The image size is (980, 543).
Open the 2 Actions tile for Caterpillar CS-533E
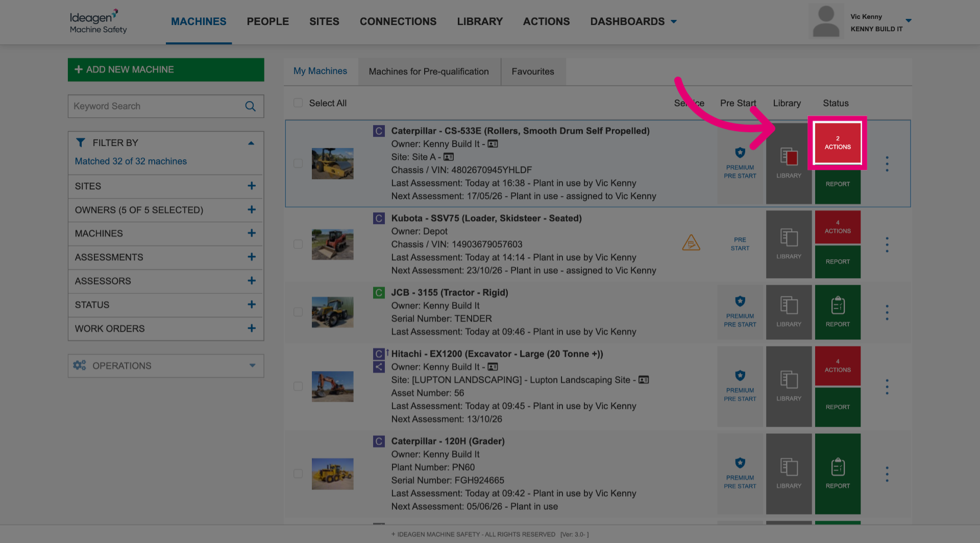(x=838, y=143)
